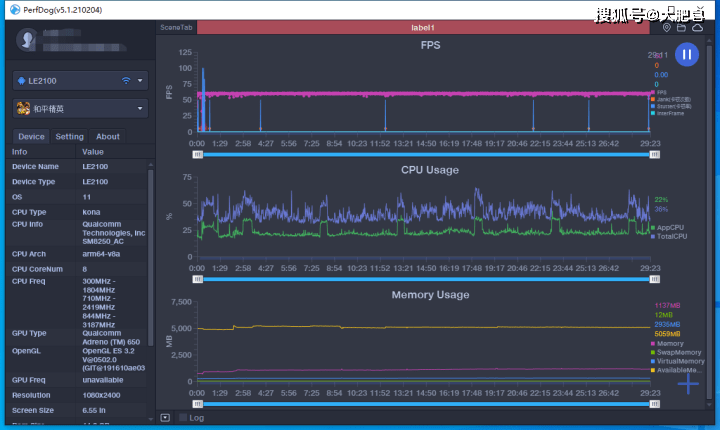The width and height of the screenshot is (720, 430).
Task: Click the user avatar icon
Action: [x=27, y=40]
